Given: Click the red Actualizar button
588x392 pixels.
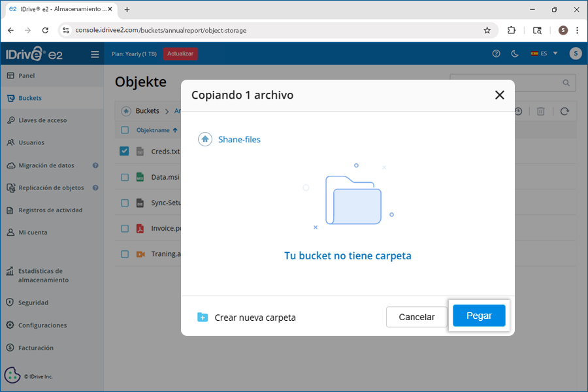Looking at the screenshot, I should pyautogui.click(x=180, y=54).
